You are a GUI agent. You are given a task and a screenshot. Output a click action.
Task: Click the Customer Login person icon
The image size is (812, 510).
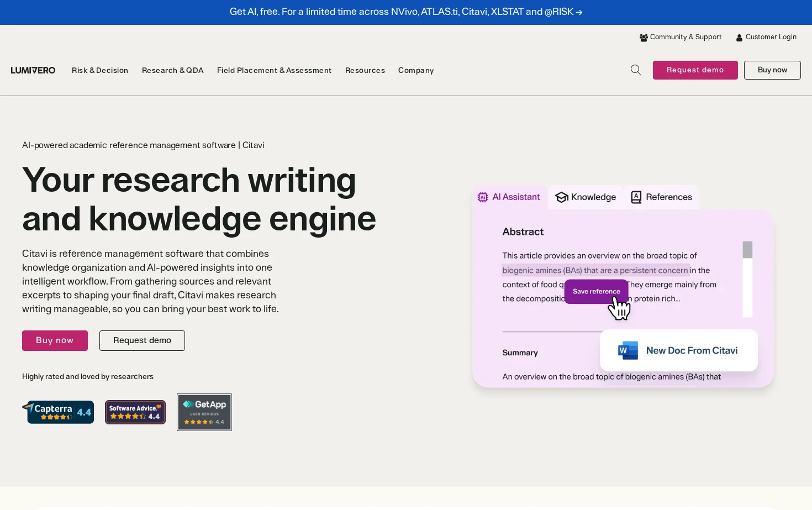click(x=739, y=38)
